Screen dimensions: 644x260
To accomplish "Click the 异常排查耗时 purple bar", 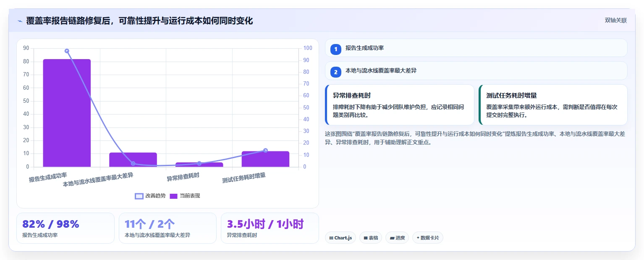I will click(199, 164).
